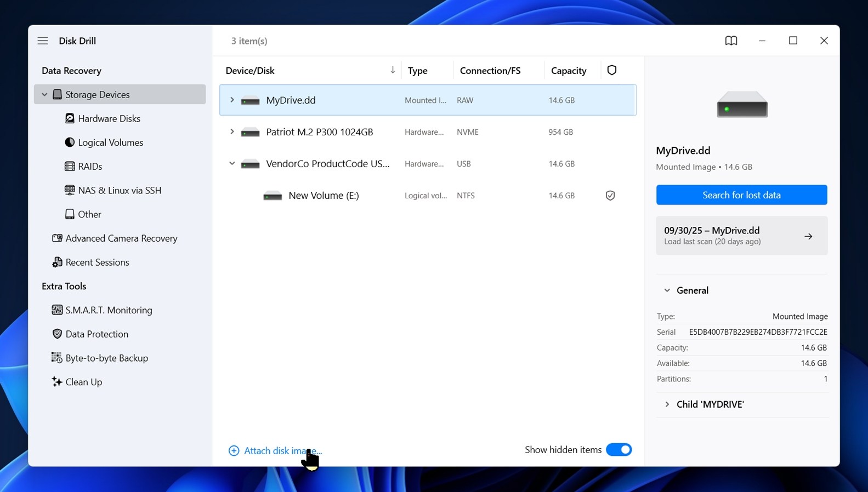This screenshot has height=492, width=868.
Task: Click protection shield on New Volume (E:) row
Action: pos(610,196)
